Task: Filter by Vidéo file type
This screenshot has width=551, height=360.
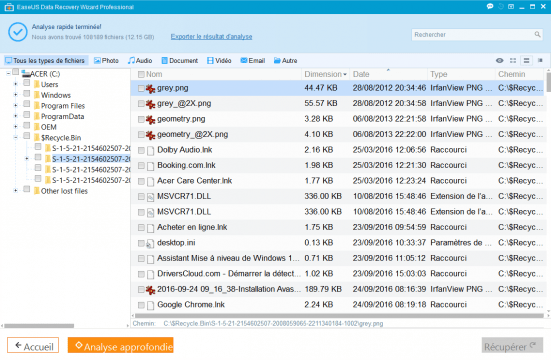Action: click(219, 60)
